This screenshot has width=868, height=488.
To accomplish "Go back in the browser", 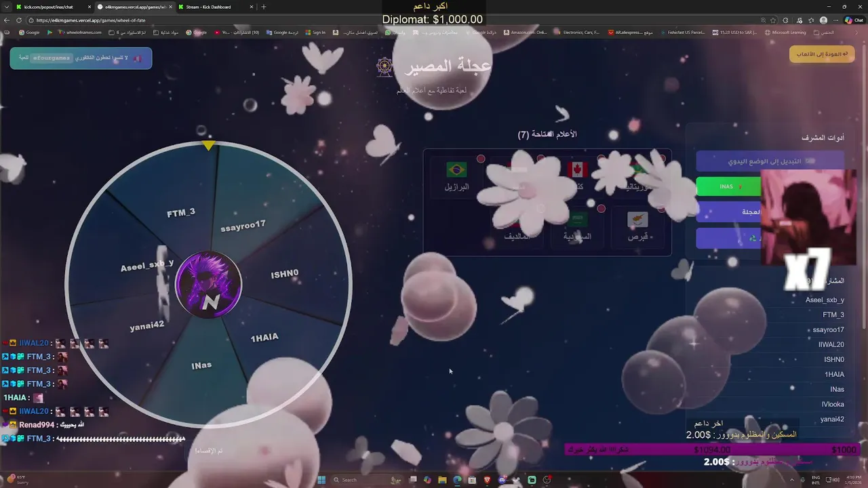I will [x=7, y=20].
